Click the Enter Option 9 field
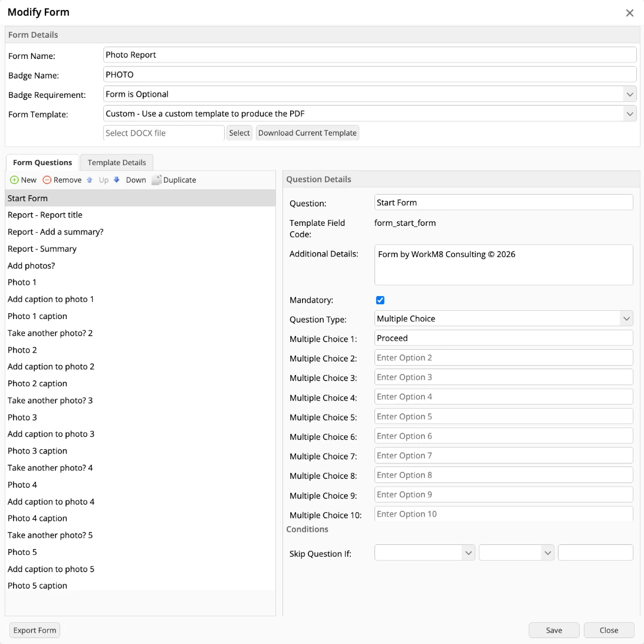644x644 pixels. click(504, 494)
